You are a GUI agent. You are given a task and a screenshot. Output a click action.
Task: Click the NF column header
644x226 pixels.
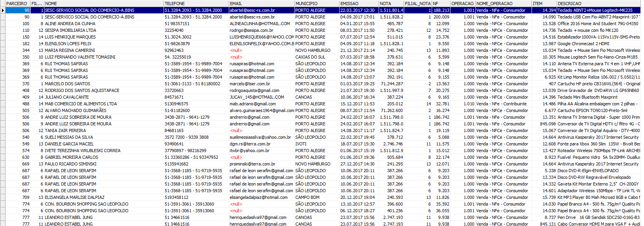[441, 4]
